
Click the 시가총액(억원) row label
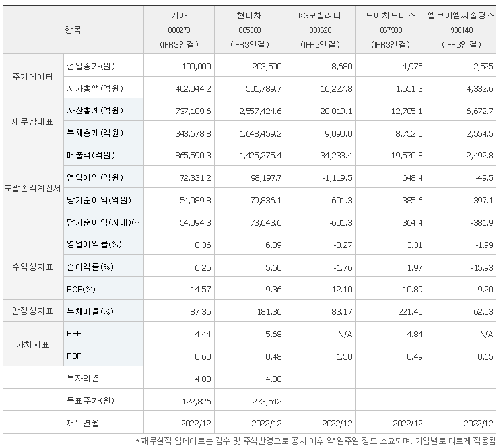tap(95, 88)
